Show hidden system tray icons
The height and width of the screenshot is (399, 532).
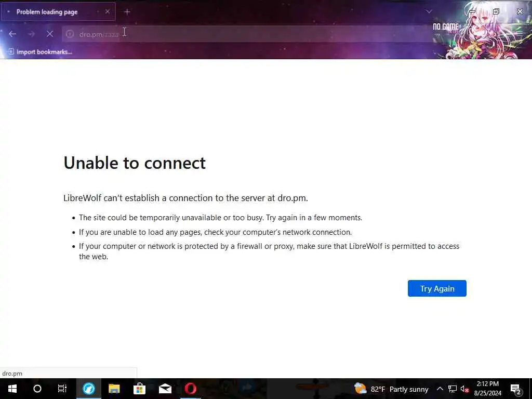[x=440, y=389]
